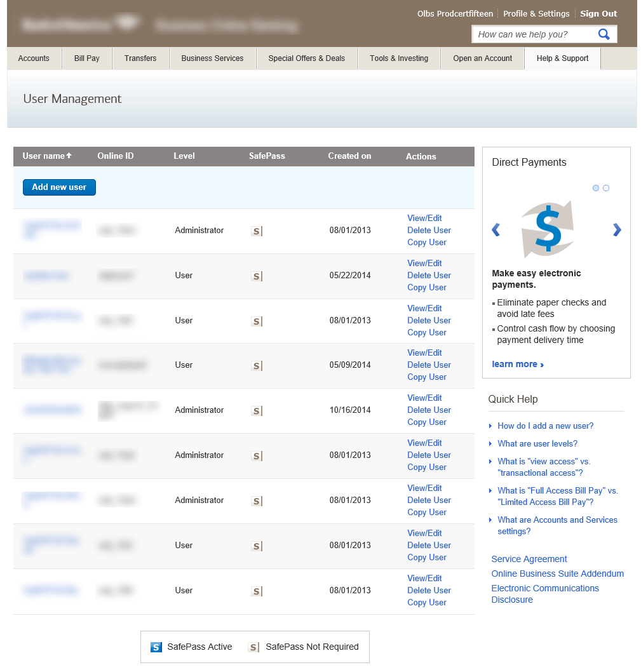Click the Level column header
This screenshot has width=641, height=672.
[x=184, y=156]
